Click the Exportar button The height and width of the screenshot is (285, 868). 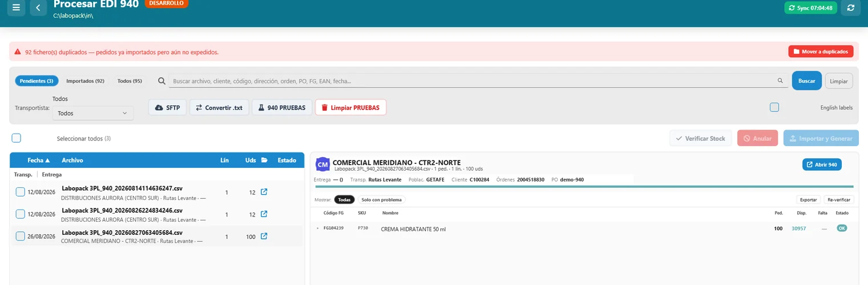[x=809, y=200]
